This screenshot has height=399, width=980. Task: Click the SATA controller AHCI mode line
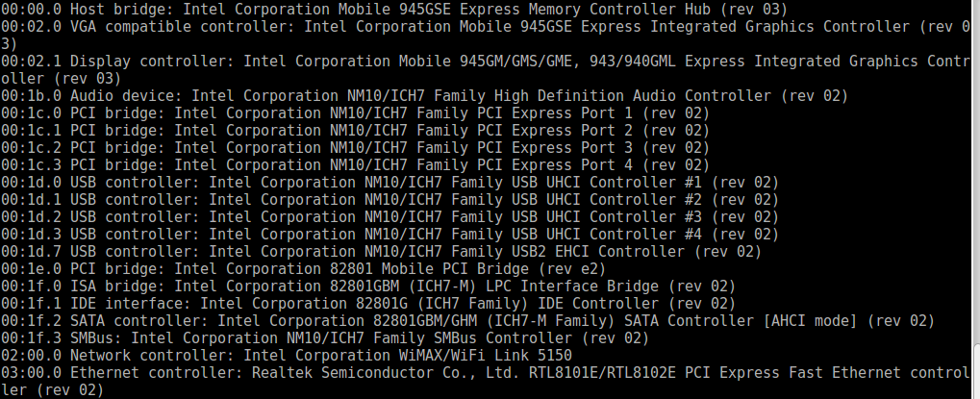[467, 321]
